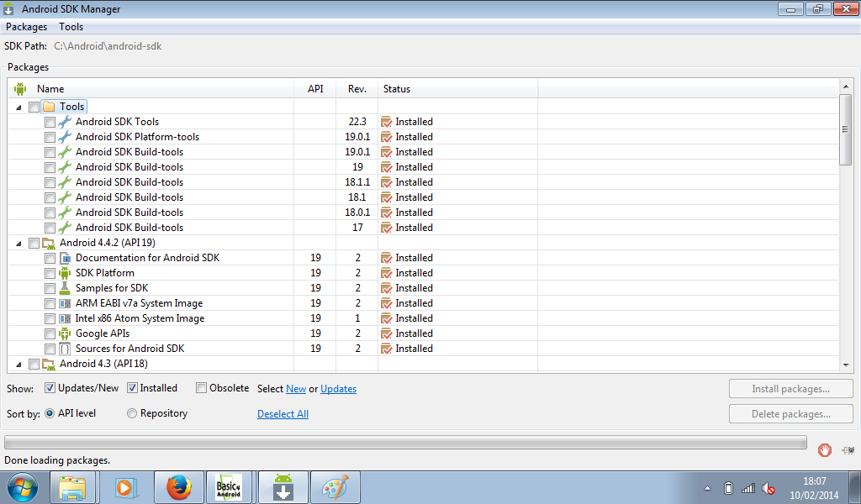Click the Documentation for Android SDK icon

(65, 258)
